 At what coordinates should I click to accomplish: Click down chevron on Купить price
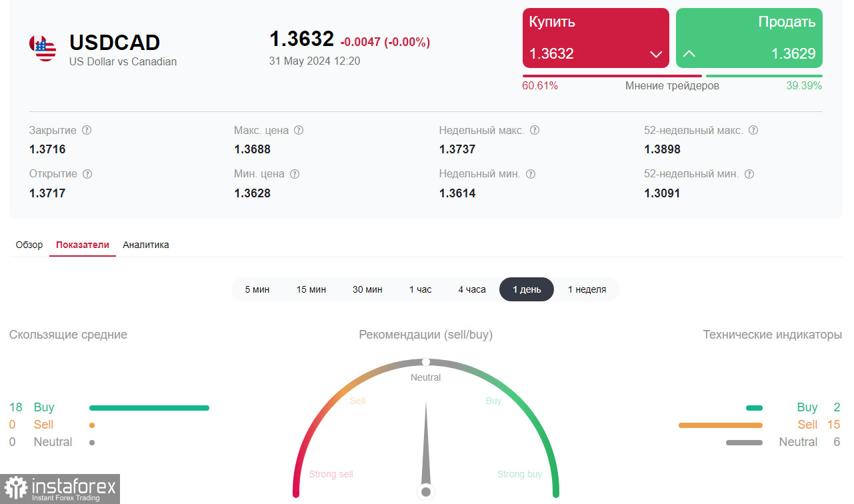click(x=655, y=54)
